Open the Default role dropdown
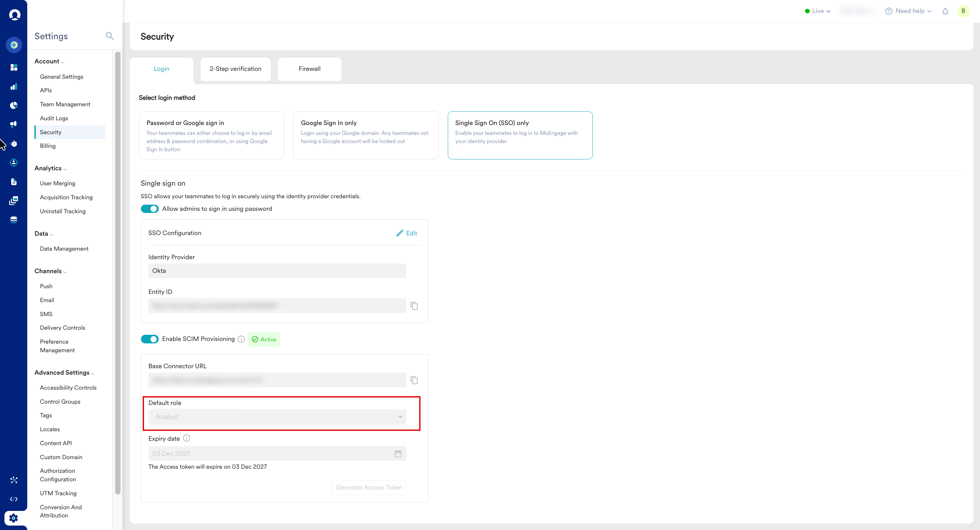This screenshot has height=530, width=980. (x=278, y=417)
